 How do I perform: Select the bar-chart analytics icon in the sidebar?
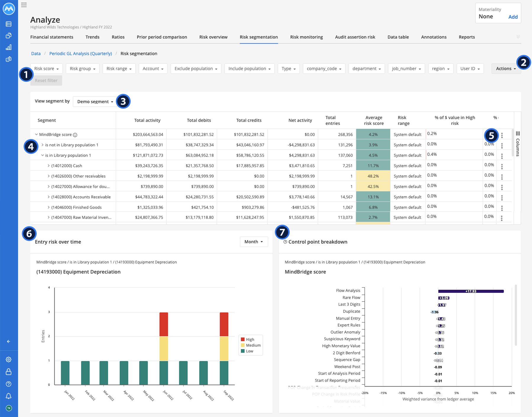click(x=9, y=46)
